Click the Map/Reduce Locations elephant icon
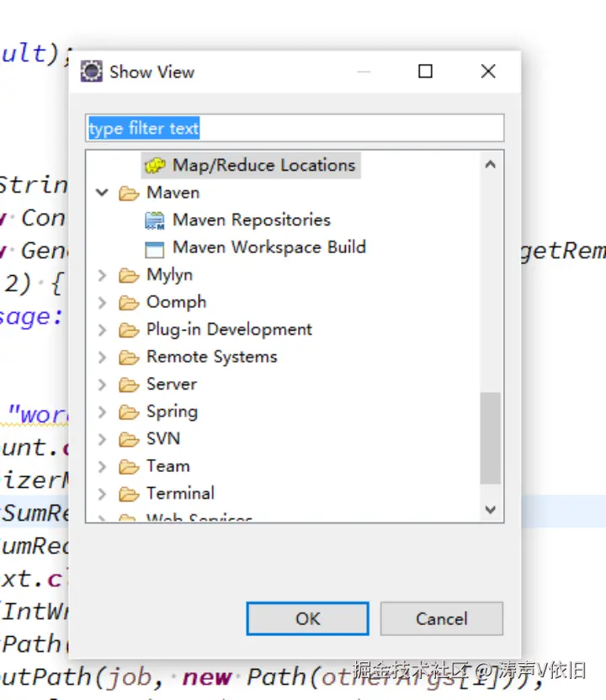This screenshot has width=606, height=700. pos(155,166)
